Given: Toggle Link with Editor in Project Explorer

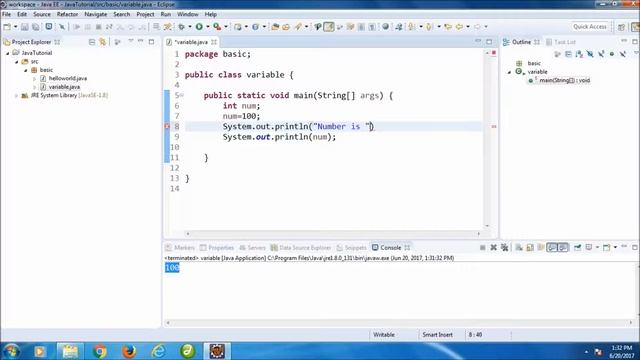Looking at the screenshot, I should click(x=102, y=42).
